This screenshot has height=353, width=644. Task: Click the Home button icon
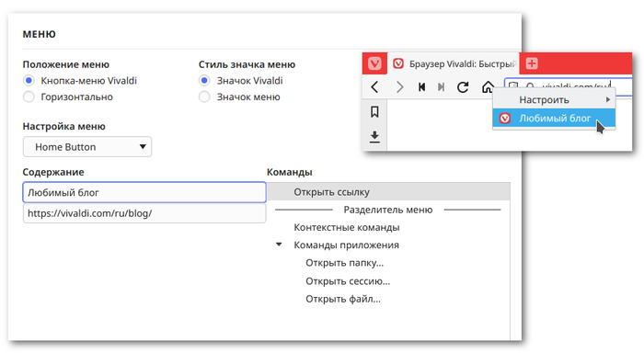click(488, 87)
